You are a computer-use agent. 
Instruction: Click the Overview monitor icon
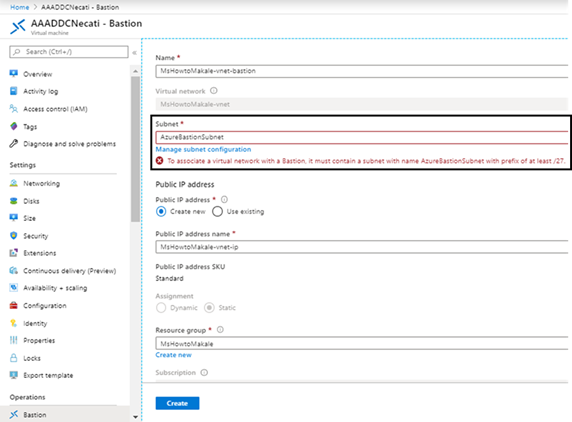click(x=13, y=73)
